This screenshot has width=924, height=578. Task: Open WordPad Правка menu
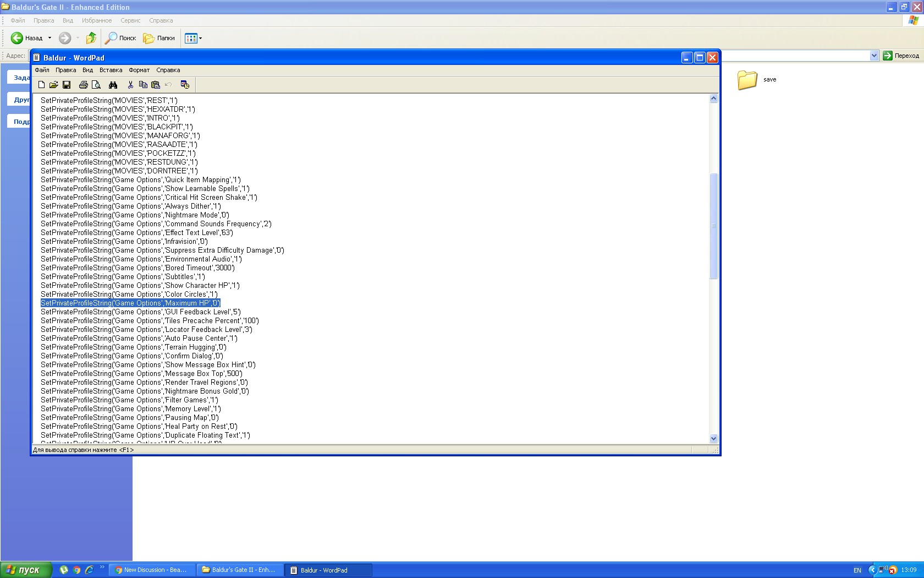pyautogui.click(x=65, y=70)
